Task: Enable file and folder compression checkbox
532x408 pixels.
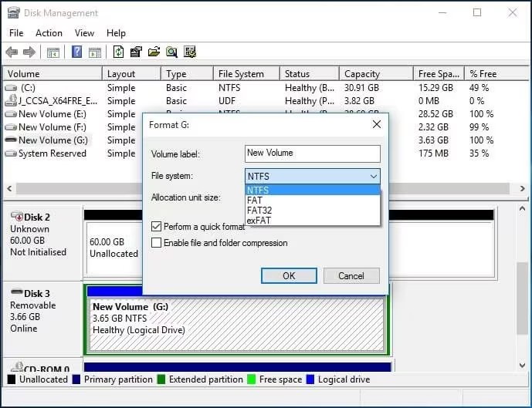Action: 157,243
